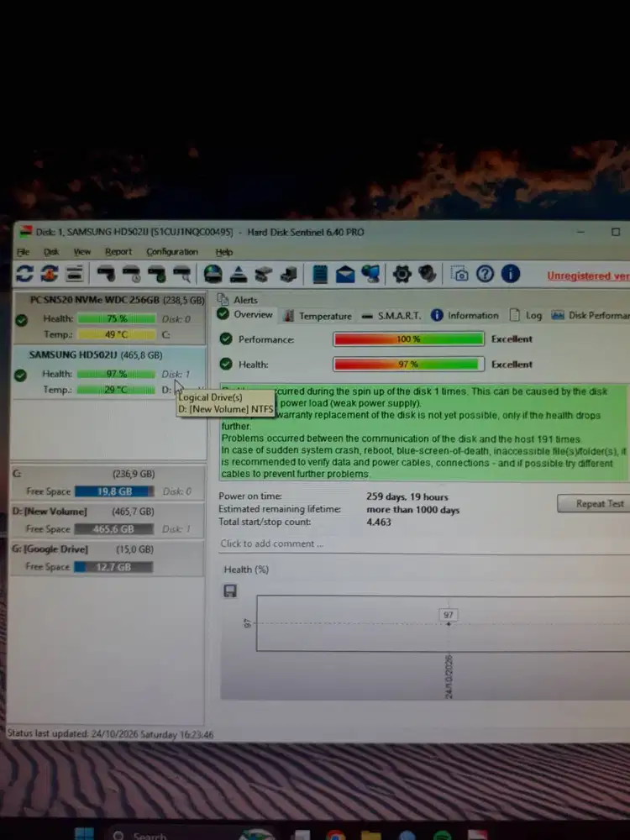The image size is (630, 840).
Task: Click the 465,6 GB free space bar
Action: click(x=113, y=529)
